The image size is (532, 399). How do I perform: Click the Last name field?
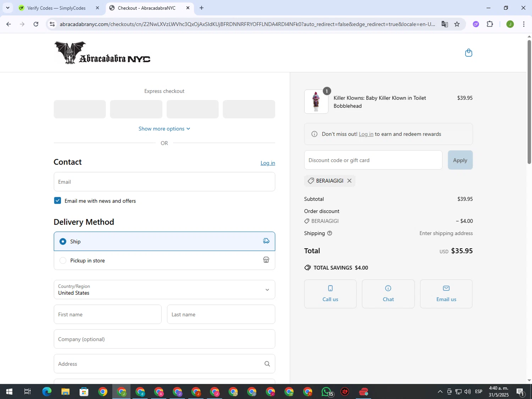point(221,314)
